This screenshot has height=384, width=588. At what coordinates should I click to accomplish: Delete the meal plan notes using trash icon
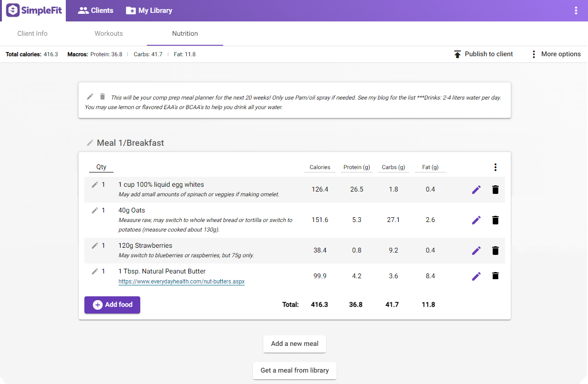(x=102, y=96)
